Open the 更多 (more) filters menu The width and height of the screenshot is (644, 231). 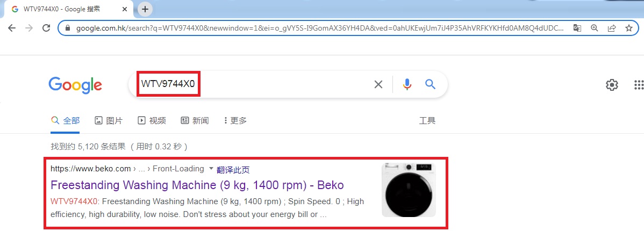[x=235, y=120]
